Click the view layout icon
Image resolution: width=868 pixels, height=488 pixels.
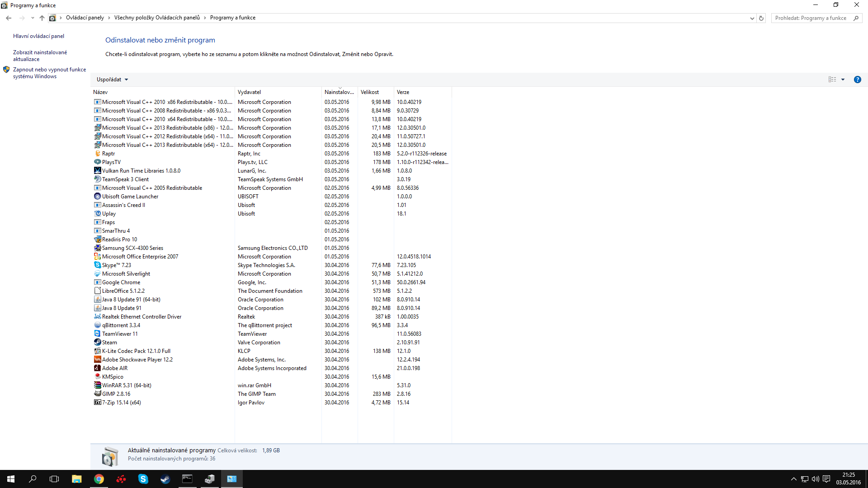pos(832,80)
